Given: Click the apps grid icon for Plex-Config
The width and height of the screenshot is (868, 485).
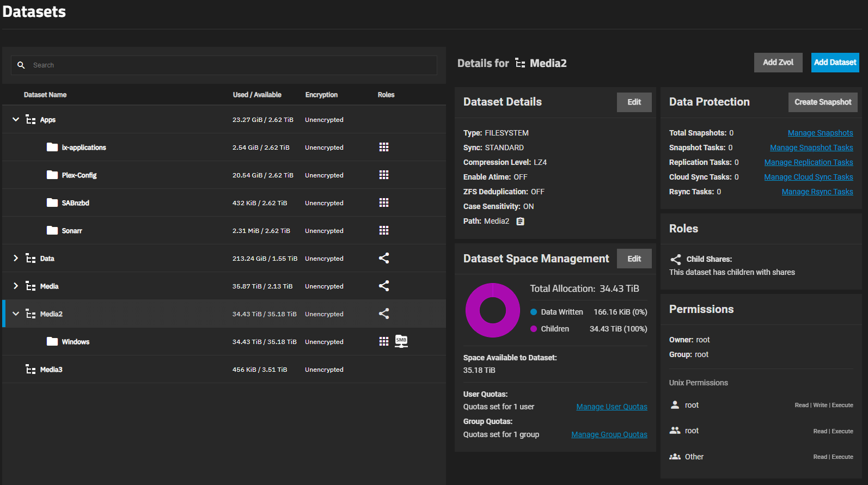Looking at the screenshot, I should click(384, 175).
